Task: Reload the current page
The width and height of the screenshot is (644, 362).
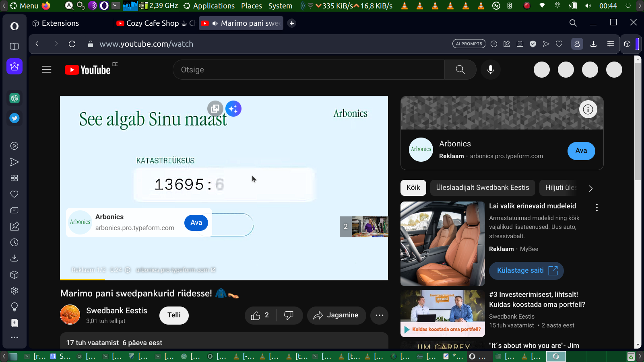Action: (72, 44)
